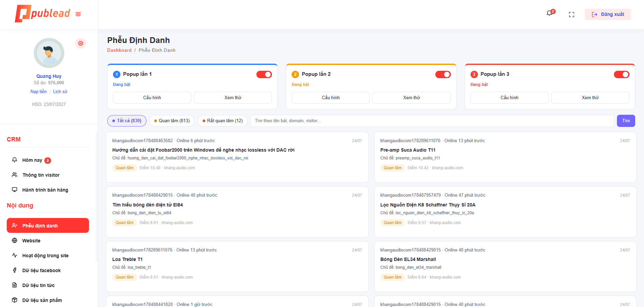
Task: Open the Dữ liệu tin tức menu item
Action: click(48, 285)
